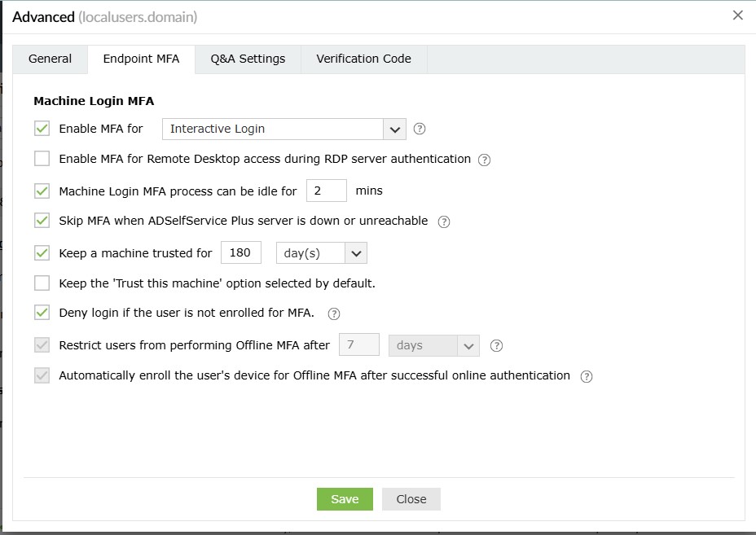Expand the Offline MFA days dropdown

click(x=470, y=344)
